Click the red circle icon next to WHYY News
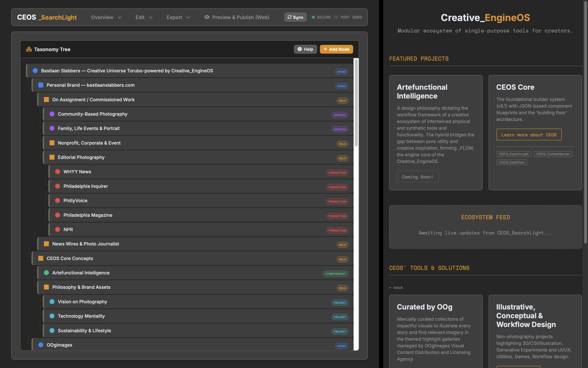This screenshot has height=368, width=588. 58,171
